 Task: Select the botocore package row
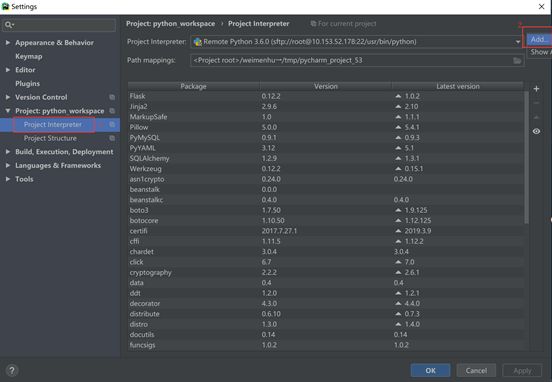pyautogui.click(x=326, y=221)
